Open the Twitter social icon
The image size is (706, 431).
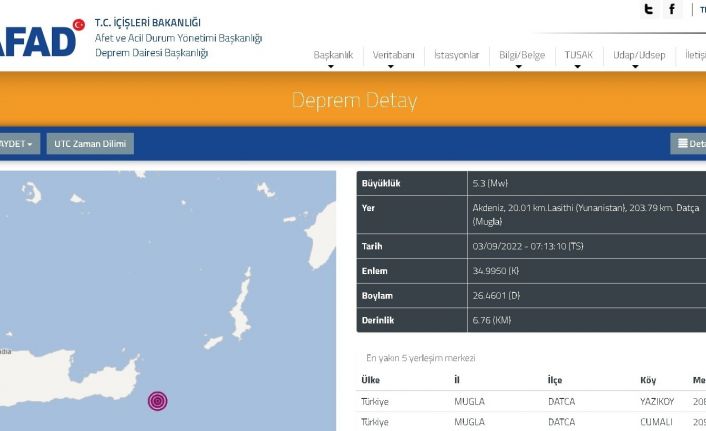(x=648, y=10)
